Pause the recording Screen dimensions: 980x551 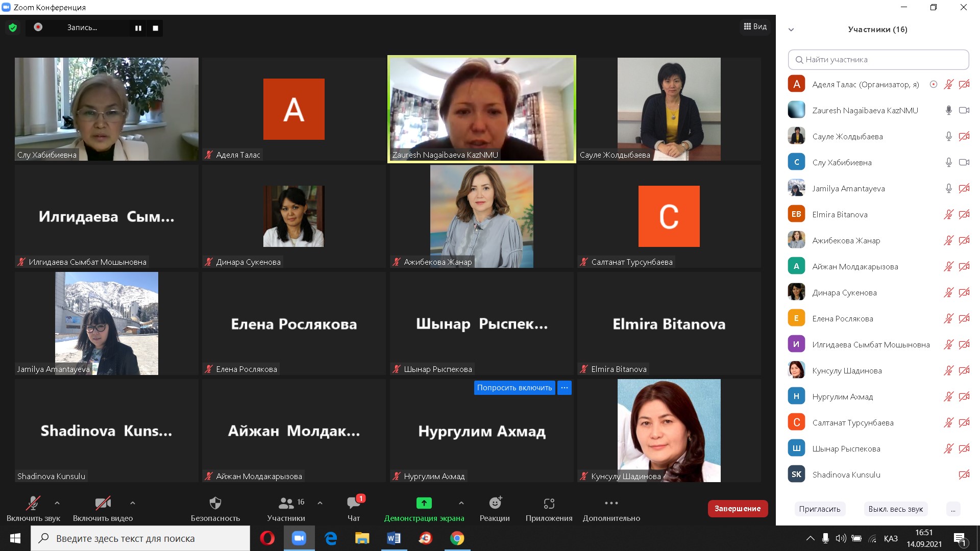[138, 28]
